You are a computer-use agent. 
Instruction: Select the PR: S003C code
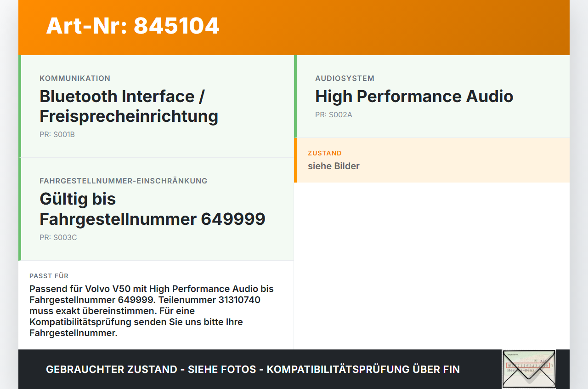click(x=58, y=238)
